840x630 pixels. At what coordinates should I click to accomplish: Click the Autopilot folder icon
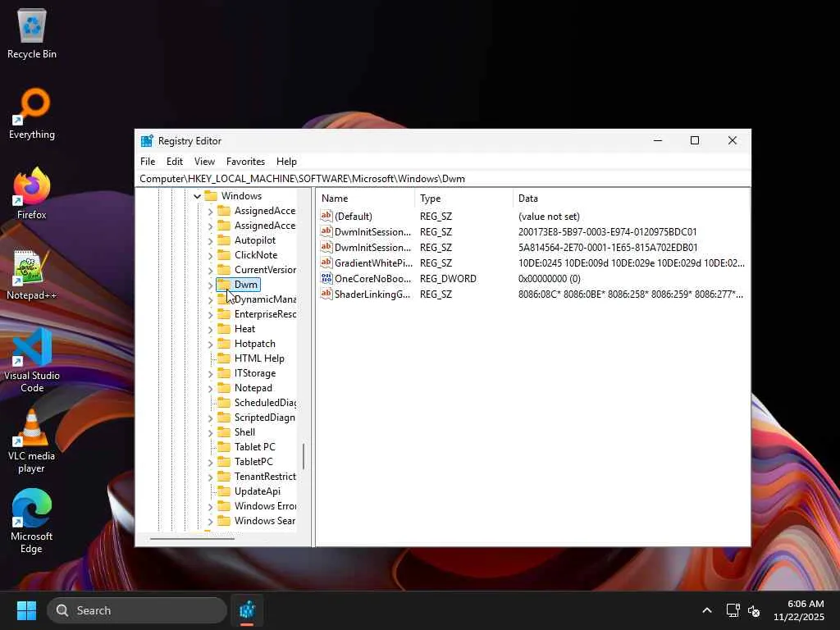pyautogui.click(x=224, y=240)
